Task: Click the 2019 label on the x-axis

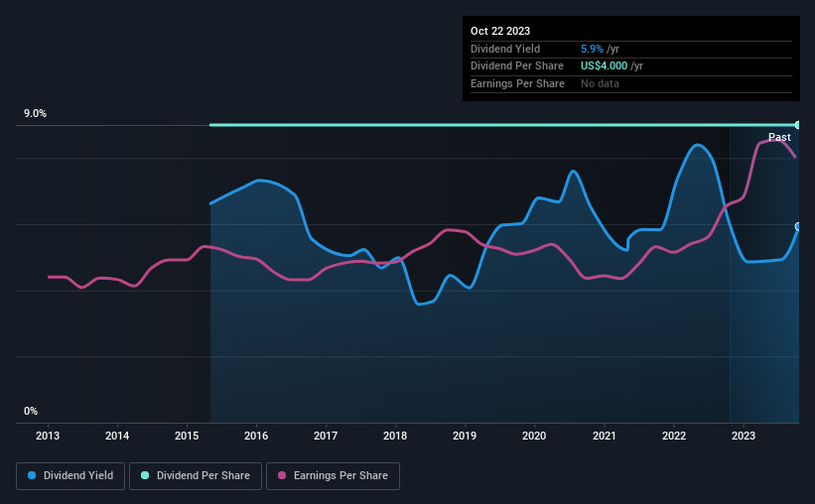Action: (x=465, y=436)
